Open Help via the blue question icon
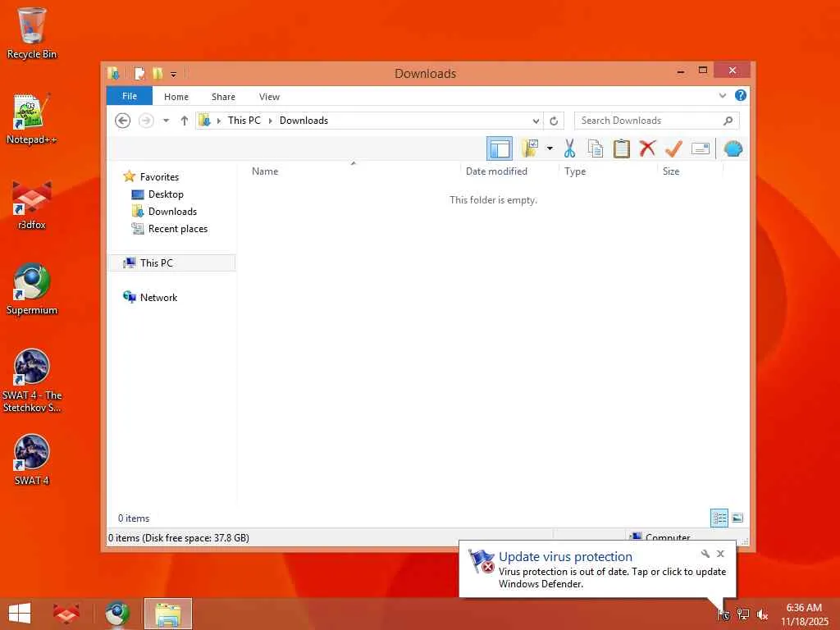This screenshot has height=630, width=840. click(x=741, y=95)
